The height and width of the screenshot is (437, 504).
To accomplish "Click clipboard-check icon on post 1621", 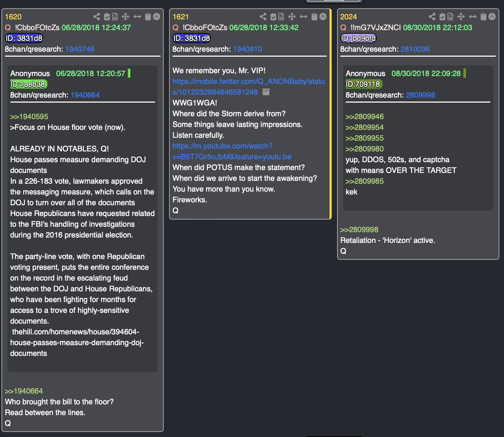I will (273, 17).
